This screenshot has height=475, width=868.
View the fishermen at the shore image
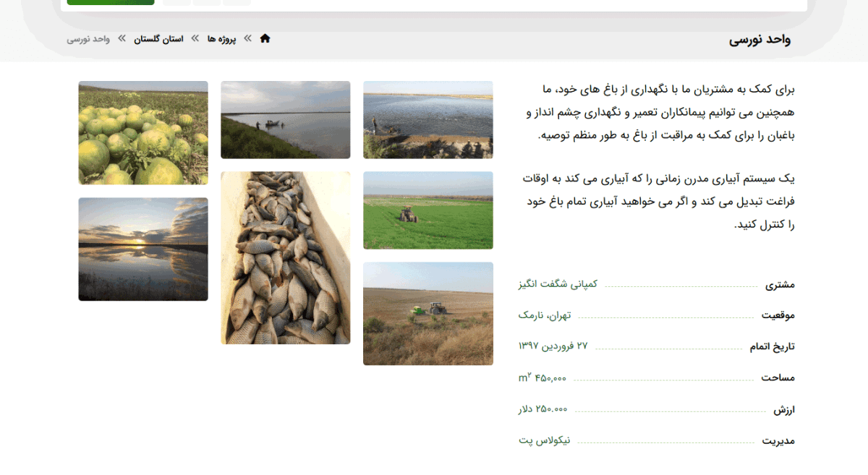428,120
